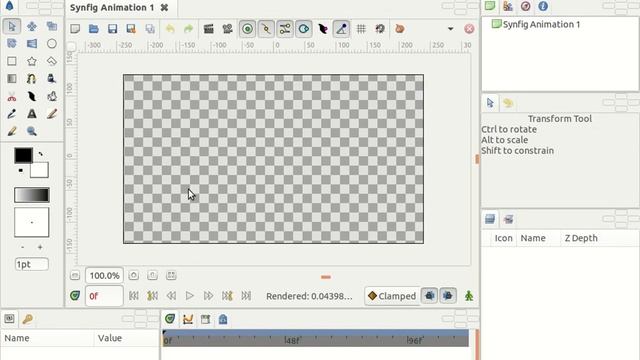Select the Circle tool
Screen dimensions: 640x360
[51, 44]
